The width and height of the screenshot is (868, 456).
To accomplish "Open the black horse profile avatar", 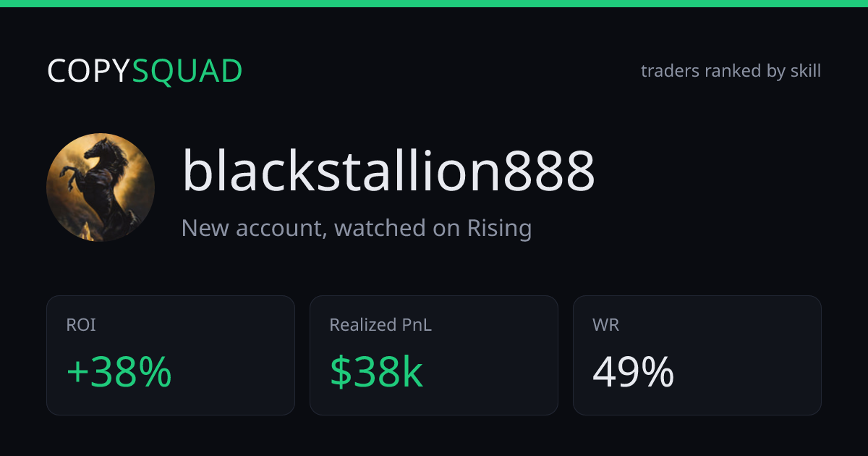I will tap(101, 187).
